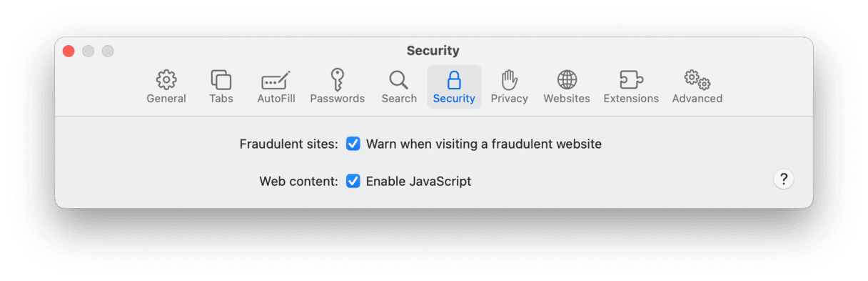Switch to the Websites tab label

(567, 99)
